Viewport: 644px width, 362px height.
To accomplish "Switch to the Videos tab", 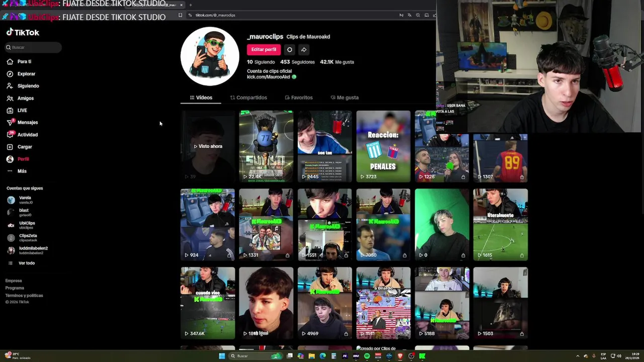I will click(201, 98).
